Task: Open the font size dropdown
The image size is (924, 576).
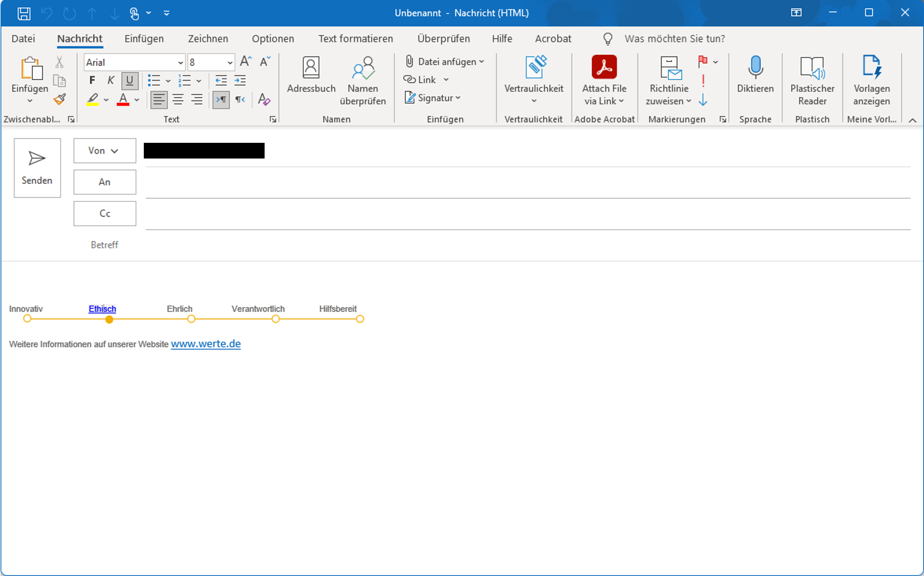Action: tap(230, 62)
